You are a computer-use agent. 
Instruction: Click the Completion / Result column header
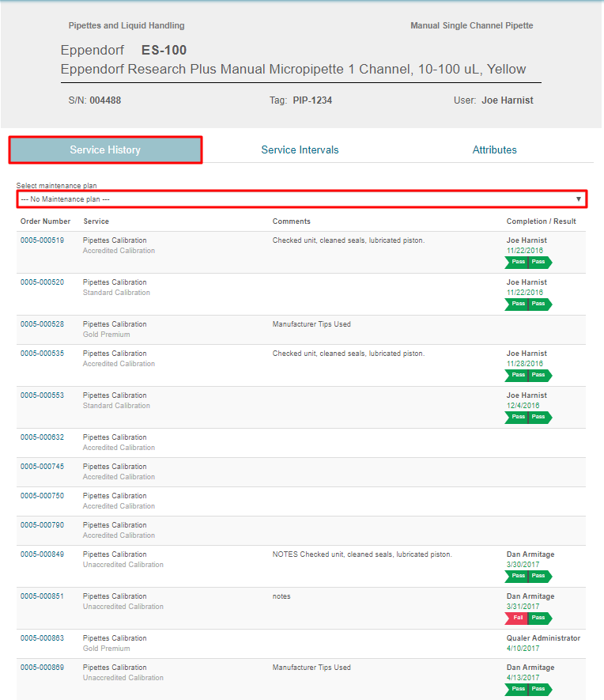[541, 221]
